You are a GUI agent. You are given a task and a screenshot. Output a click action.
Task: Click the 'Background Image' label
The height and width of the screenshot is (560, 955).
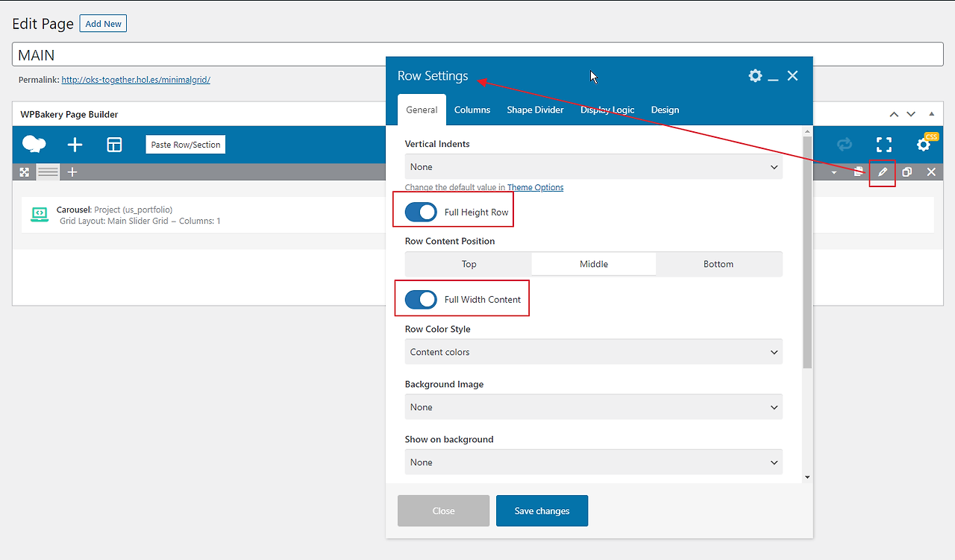click(445, 385)
